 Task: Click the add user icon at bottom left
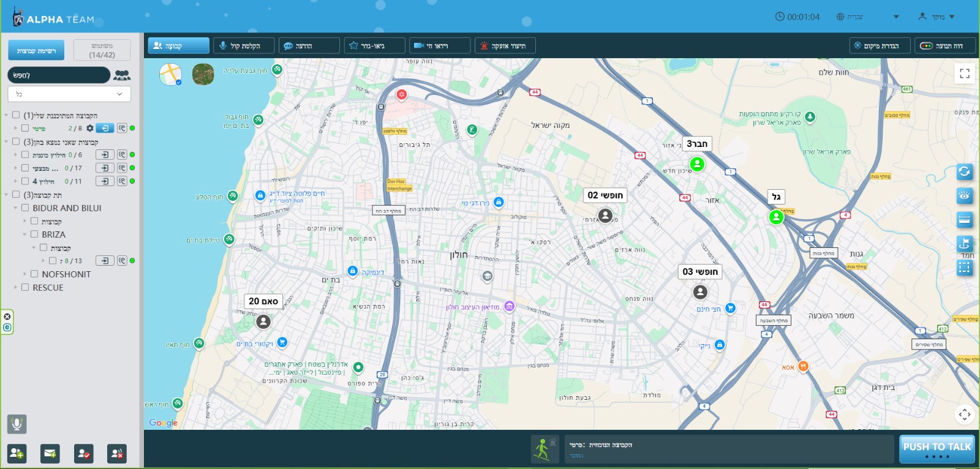17,454
